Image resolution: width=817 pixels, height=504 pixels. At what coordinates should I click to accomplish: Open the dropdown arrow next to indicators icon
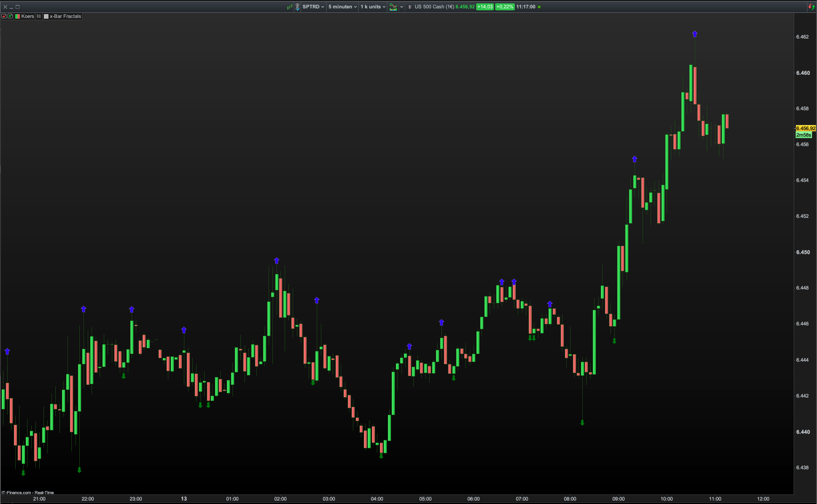401,7
